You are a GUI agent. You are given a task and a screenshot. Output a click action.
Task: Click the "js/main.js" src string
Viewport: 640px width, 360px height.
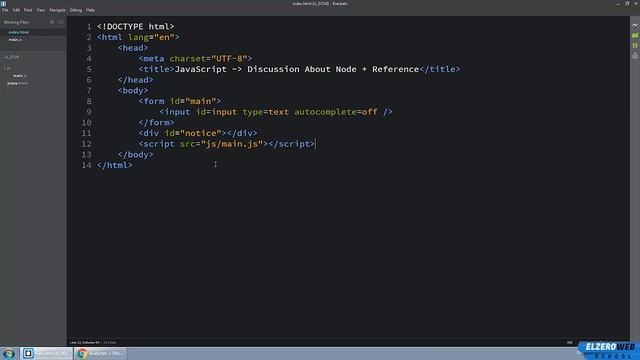231,144
